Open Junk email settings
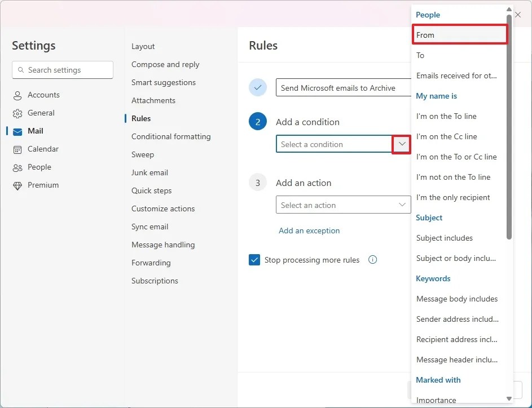This screenshot has width=532, height=408. pos(150,172)
